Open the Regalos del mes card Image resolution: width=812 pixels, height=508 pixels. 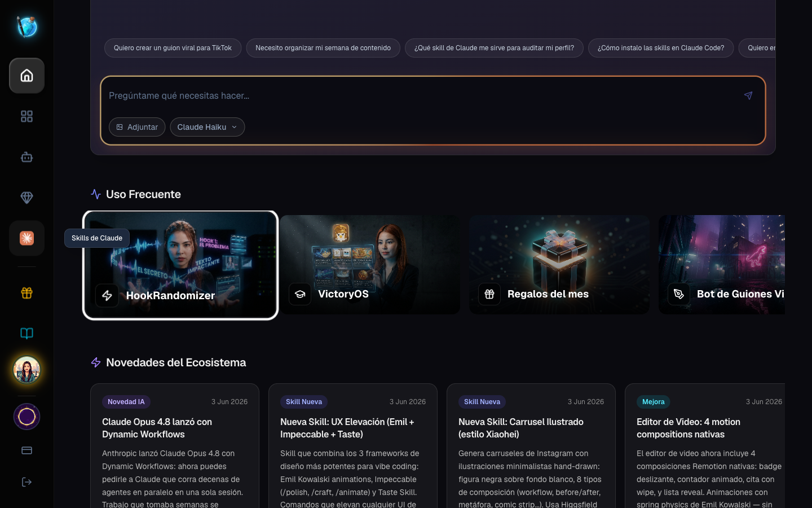point(559,265)
